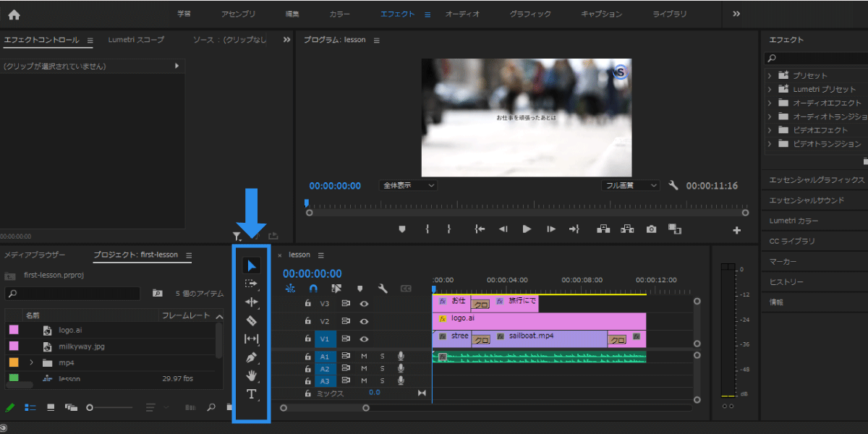
Task: Toggle captions CC track button
Action: 407,289
